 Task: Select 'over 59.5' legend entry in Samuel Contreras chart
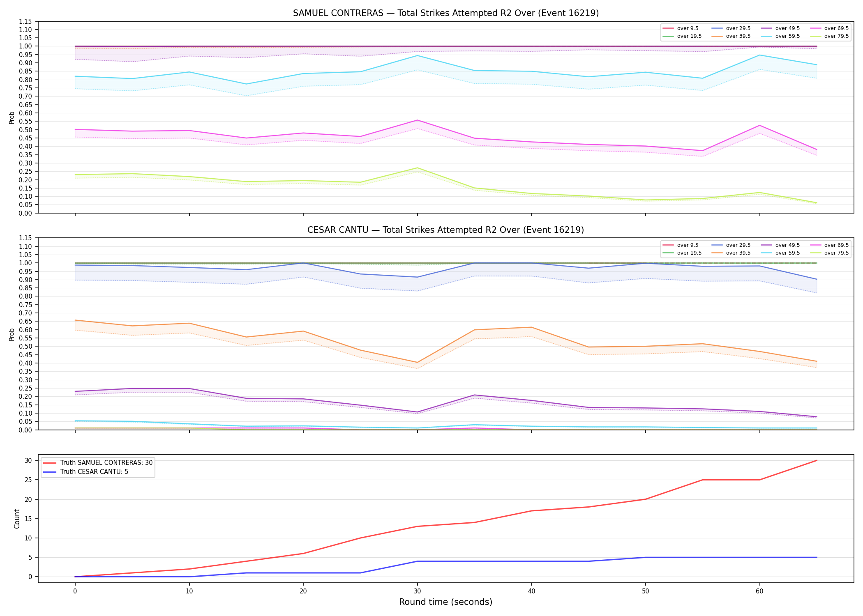coord(780,36)
